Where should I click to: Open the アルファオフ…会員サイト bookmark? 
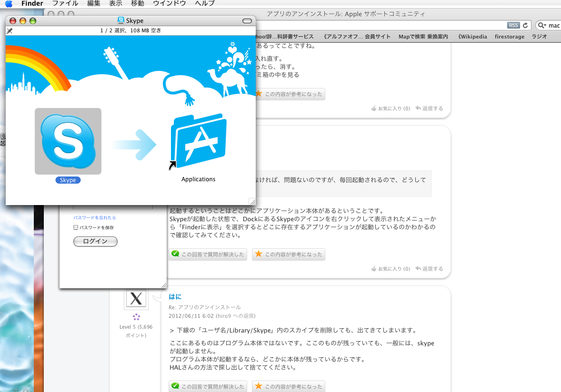[357, 37]
